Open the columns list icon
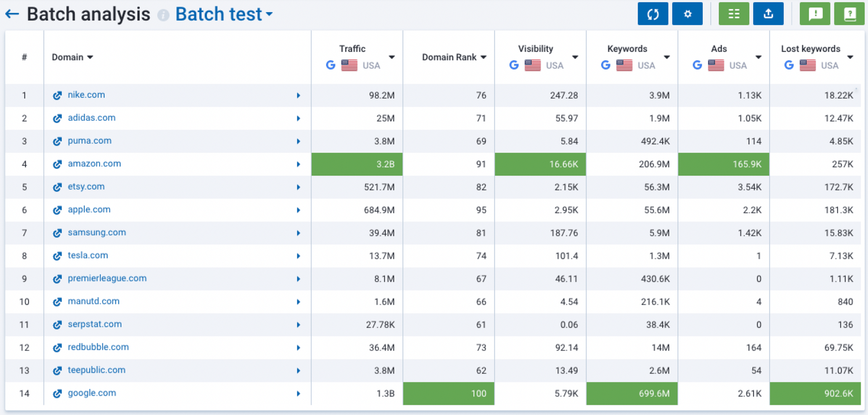 coord(733,14)
